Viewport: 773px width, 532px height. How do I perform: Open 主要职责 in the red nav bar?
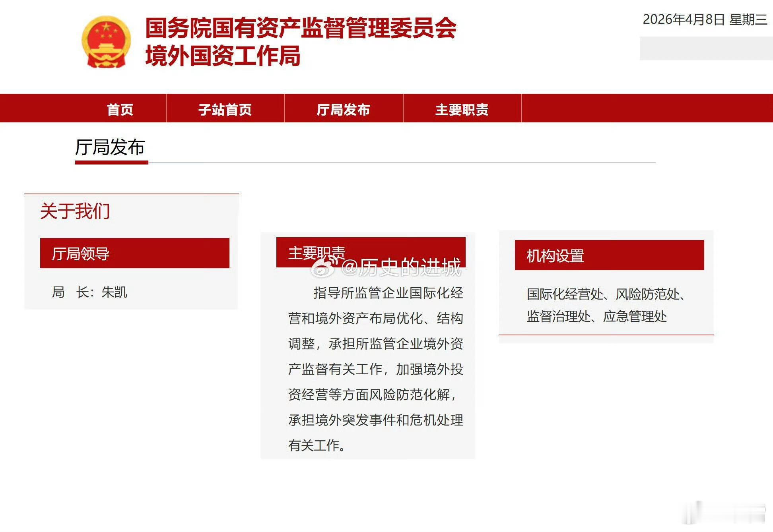coord(462,109)
